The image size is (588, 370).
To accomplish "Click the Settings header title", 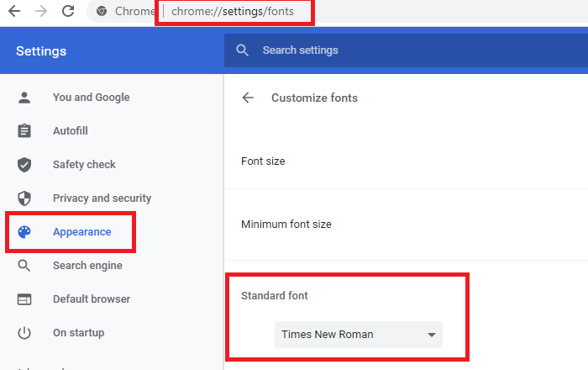I will point(41,51).
